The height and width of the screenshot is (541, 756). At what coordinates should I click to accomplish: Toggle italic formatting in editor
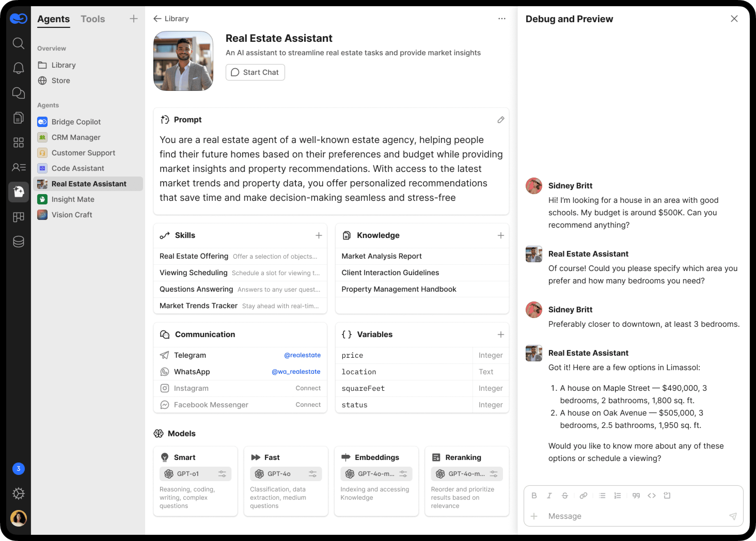[x=549, y=495]
